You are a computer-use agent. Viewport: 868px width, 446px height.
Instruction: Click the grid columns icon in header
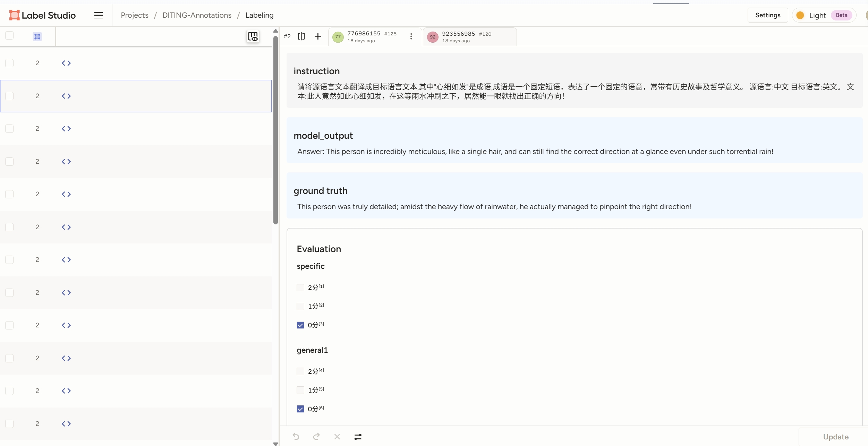[37, 36]
